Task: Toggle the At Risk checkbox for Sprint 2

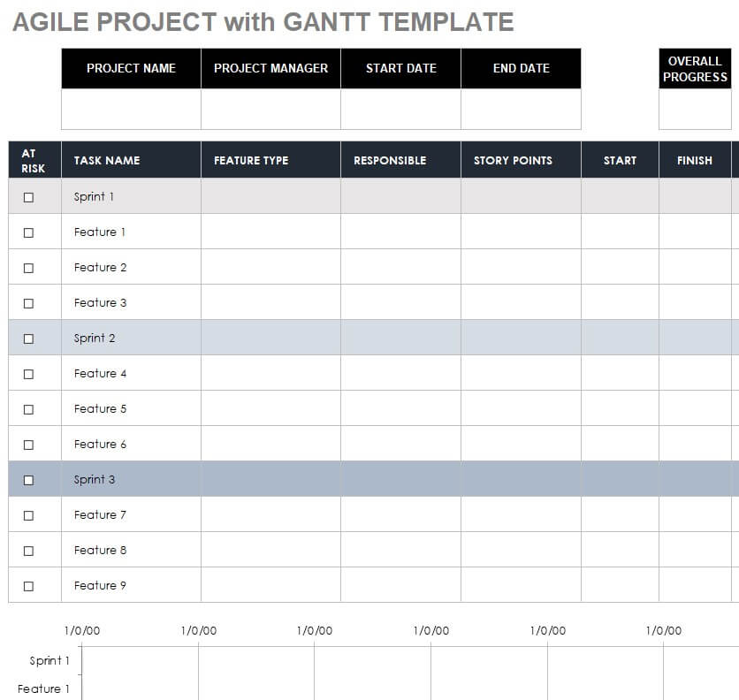Action: click(x=28, y=339)
